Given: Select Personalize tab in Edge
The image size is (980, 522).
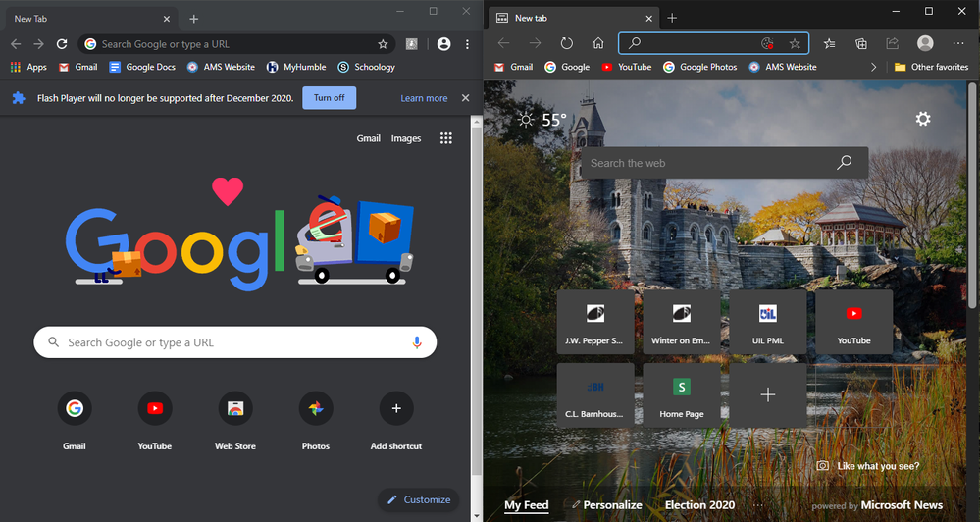Looking at the screenshot, I should click(607, 505).
